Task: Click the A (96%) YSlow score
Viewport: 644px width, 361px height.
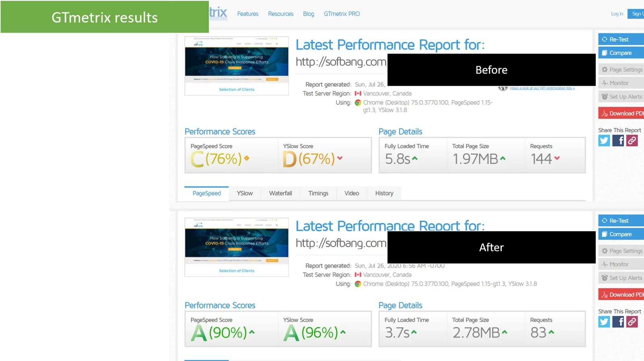Action: coord(310,332)
